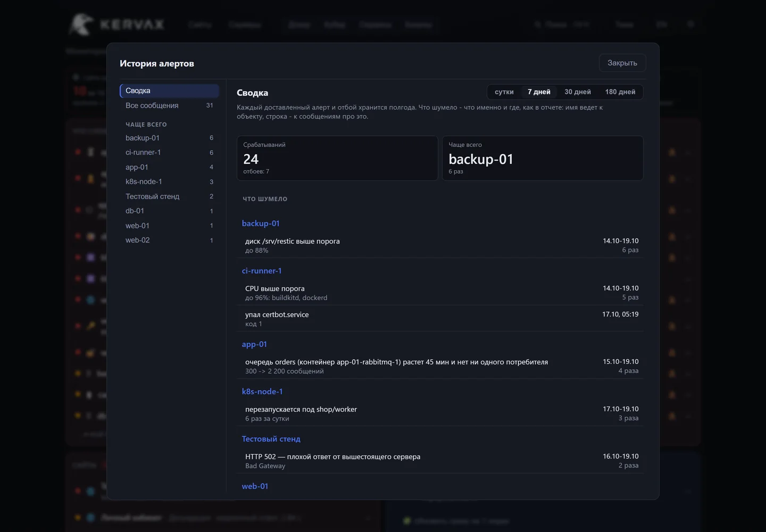766x532 pixels.
Task: Open the 'очередь orders' RabbitMQ alert row
Action: [x=440, y=366]
